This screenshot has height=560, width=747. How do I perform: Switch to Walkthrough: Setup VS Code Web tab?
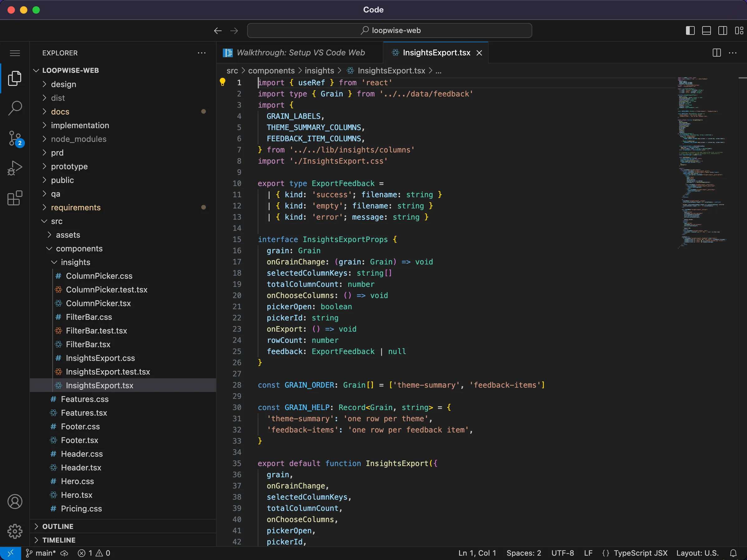pos(300,53)
